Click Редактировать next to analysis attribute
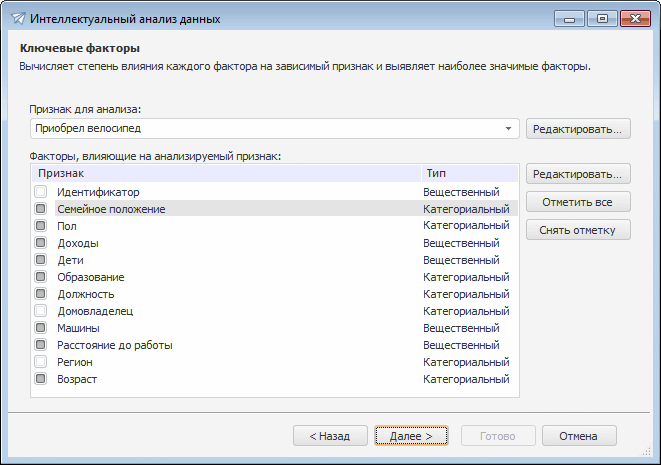The width and height of the screenshot is (661, 465). pos(578,129)
